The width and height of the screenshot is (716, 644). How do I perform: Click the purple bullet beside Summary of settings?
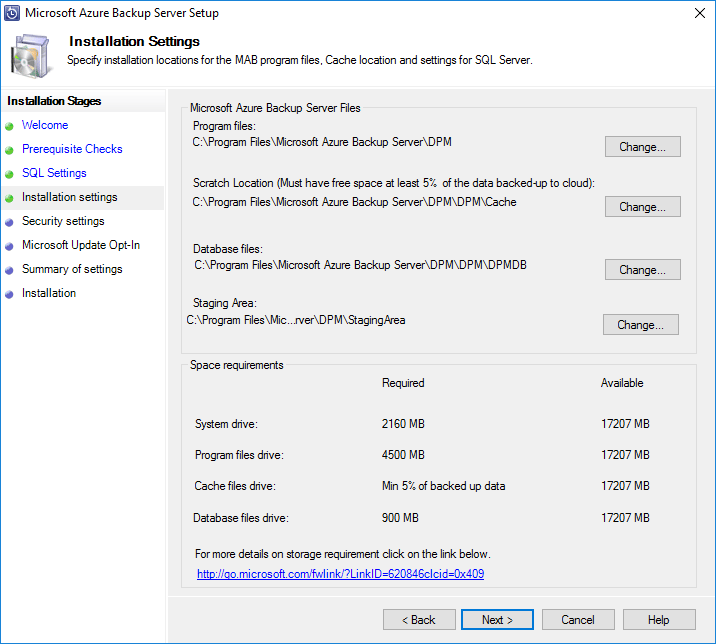click(x=9, y=270)
